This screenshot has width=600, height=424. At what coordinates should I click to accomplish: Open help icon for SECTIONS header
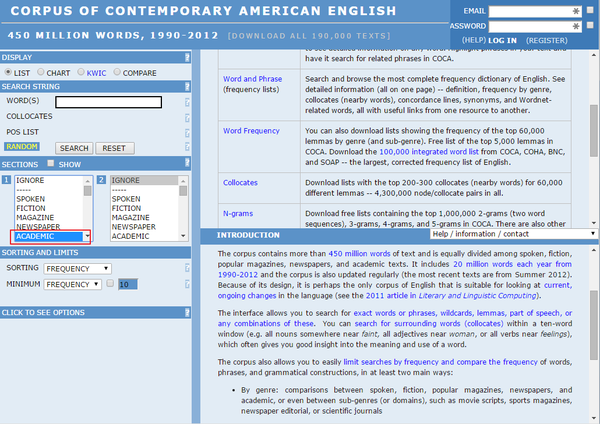pos(187,163)
